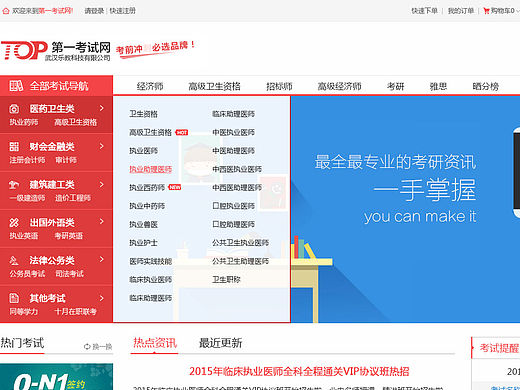The image size is (520, 390).
Task: Open the 卫生资格 submenu link
Action: click(143, 114)
